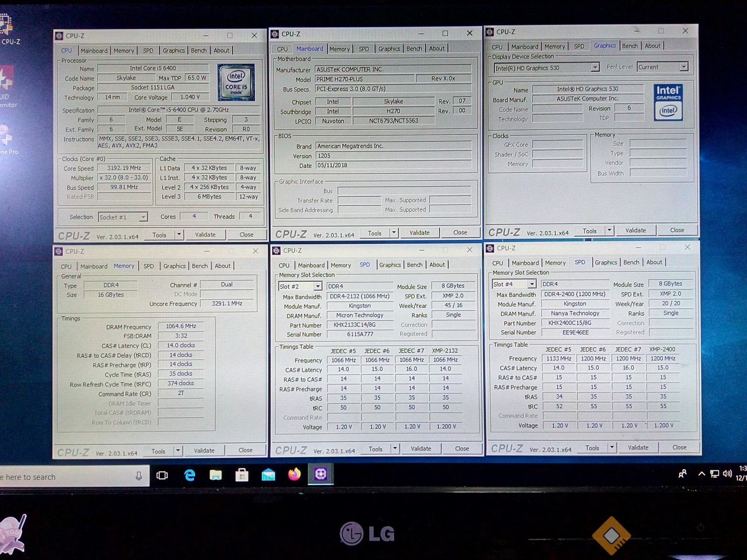Click title-bar icon of Mainboard CPU-Z window
This screenshot has height=560, width=747.
pyautogui.click(x=275, y=34)
